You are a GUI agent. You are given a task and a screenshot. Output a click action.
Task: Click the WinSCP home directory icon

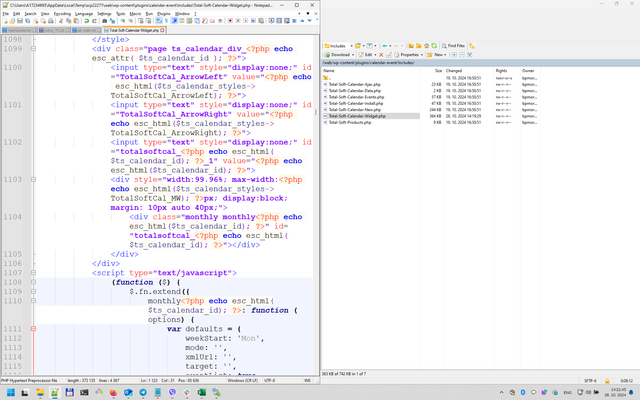pos(427,46)
